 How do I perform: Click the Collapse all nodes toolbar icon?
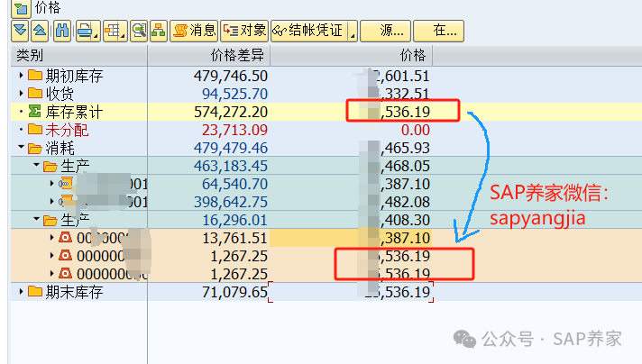click(39, 31)
